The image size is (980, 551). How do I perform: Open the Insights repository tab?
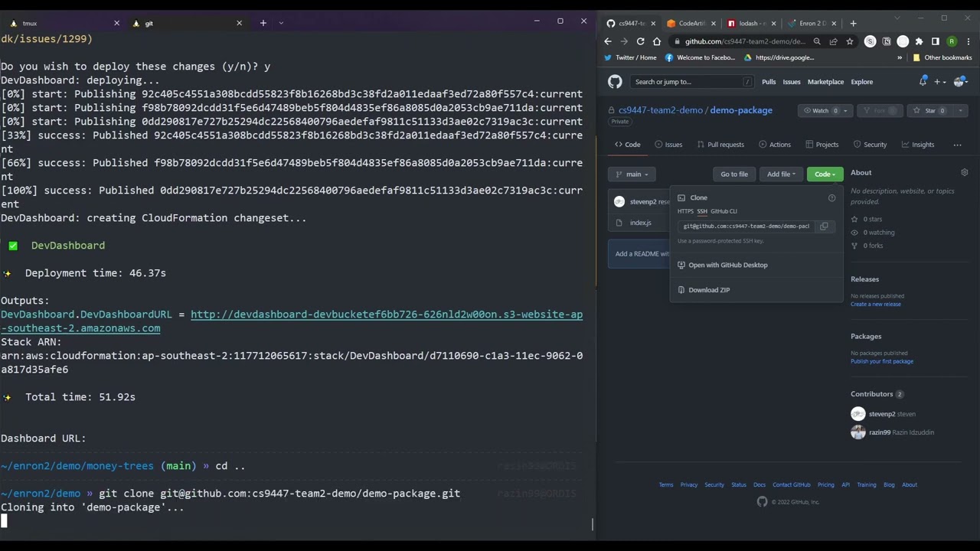click(x=918, y=145)
